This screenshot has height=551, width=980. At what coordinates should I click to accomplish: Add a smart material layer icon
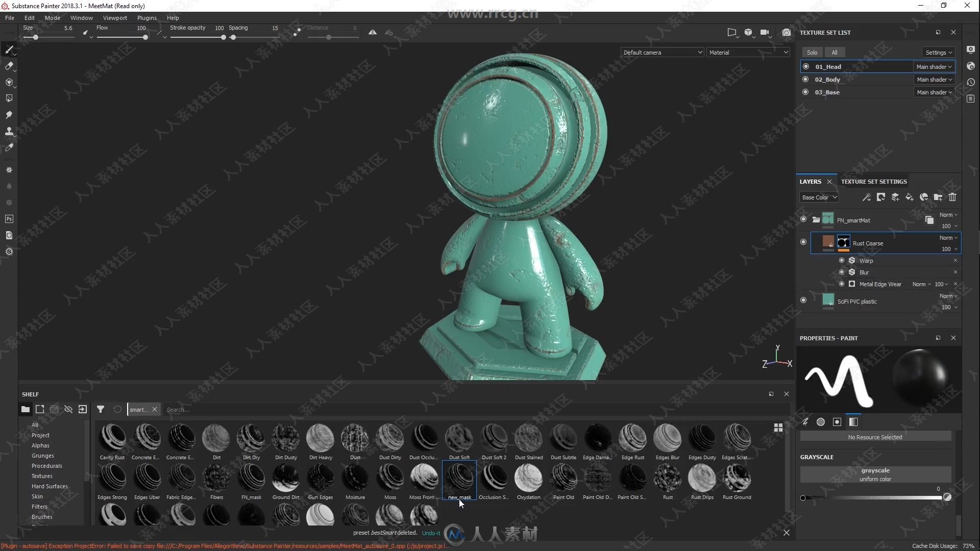[924, 197]
